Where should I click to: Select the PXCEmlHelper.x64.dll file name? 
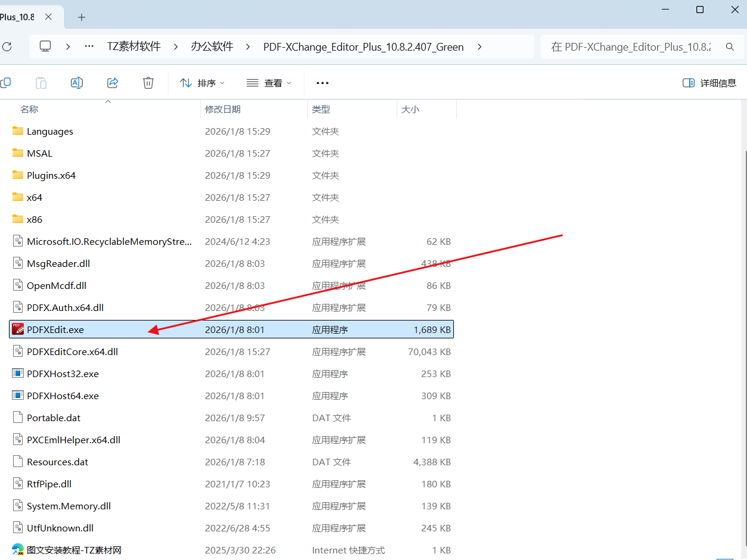(x=73, y=440)
